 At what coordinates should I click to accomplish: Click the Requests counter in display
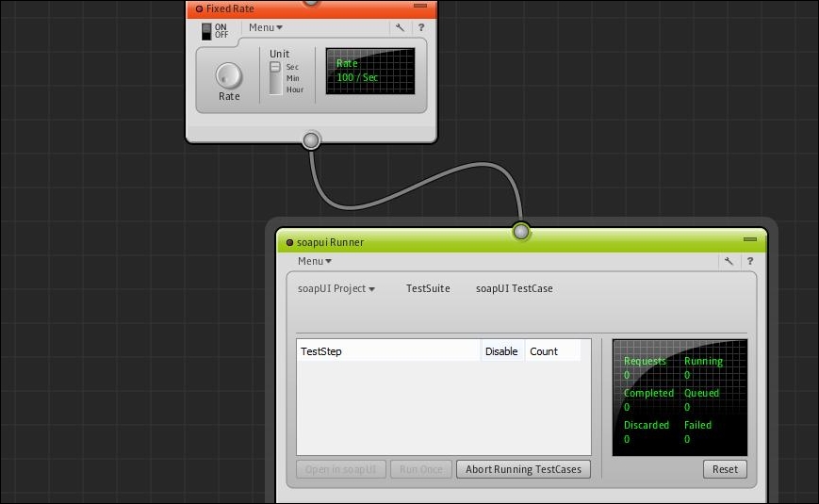pyautogui.click(x=645, y=367)
